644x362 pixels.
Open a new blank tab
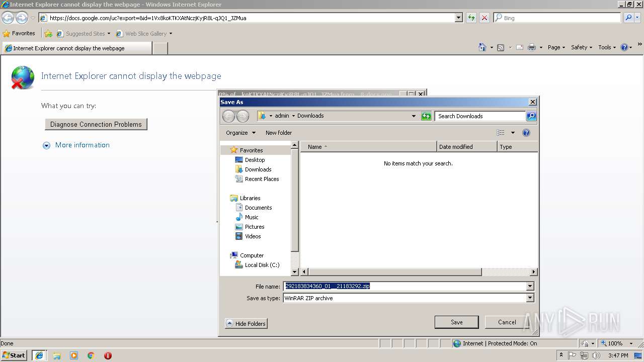pos(160,48)
